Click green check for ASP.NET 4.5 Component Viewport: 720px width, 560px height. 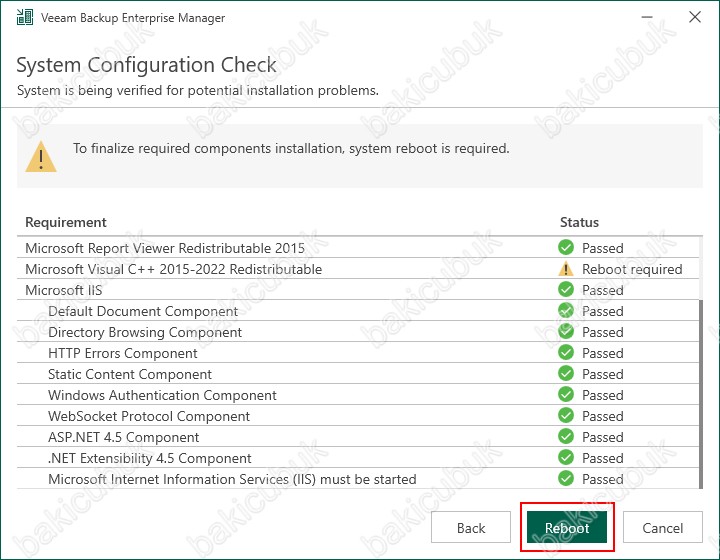[x=566, y=437]
